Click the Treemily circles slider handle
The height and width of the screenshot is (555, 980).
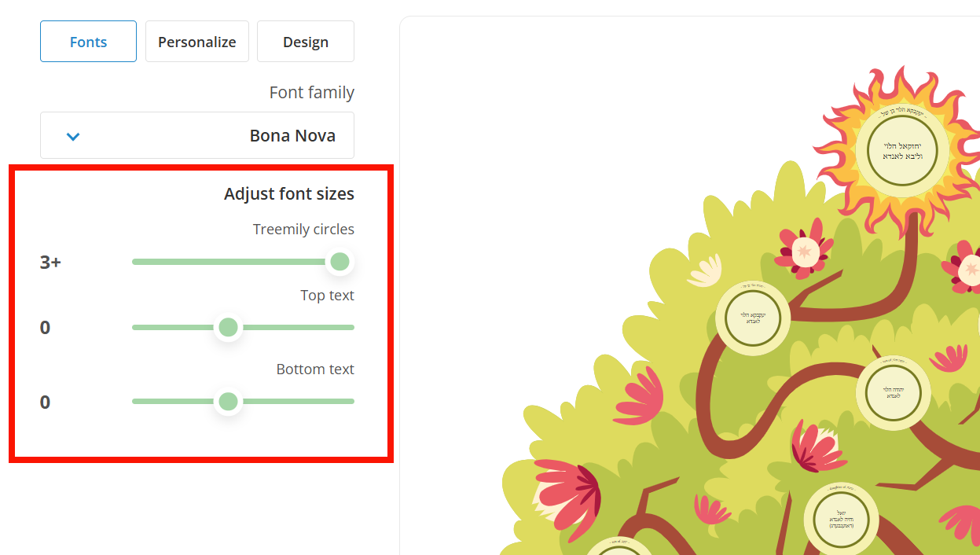[340, 262]
